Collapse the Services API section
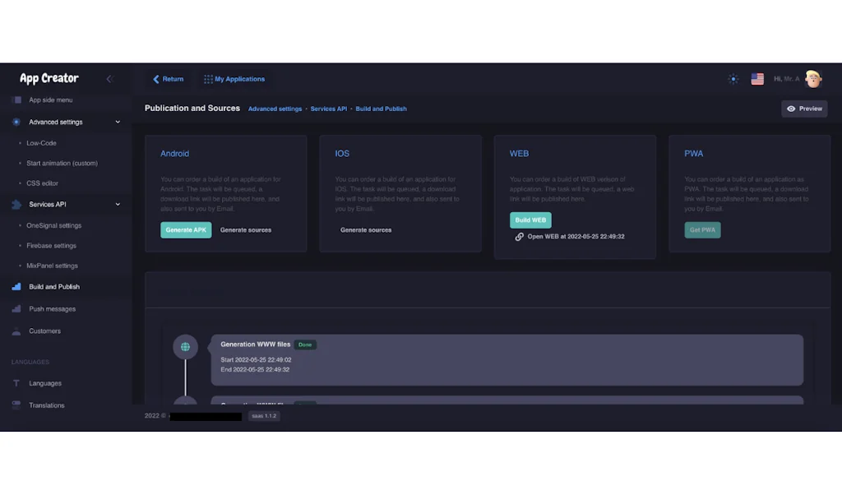The image size is (842, 504). pos(118,205)
